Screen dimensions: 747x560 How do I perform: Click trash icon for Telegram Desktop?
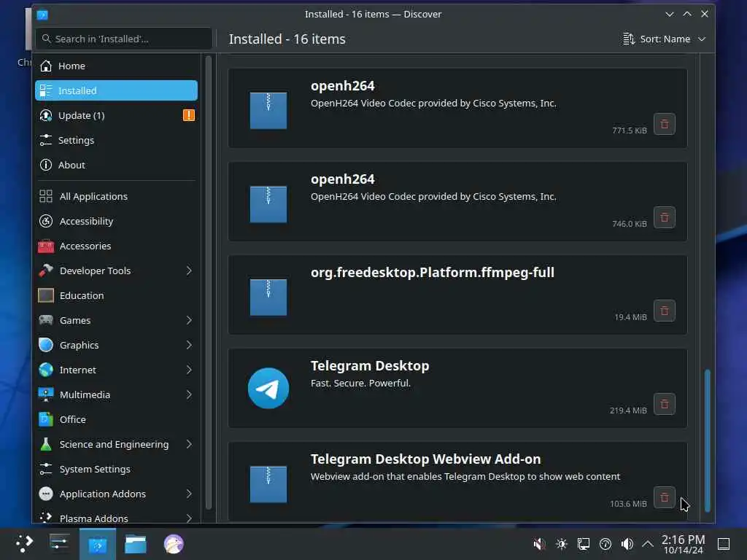[664, 404]
